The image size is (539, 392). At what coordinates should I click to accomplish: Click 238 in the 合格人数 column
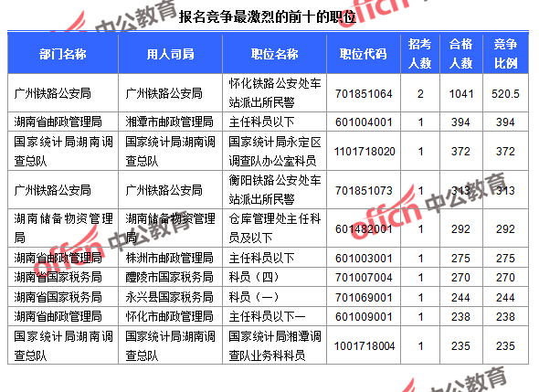460,317
